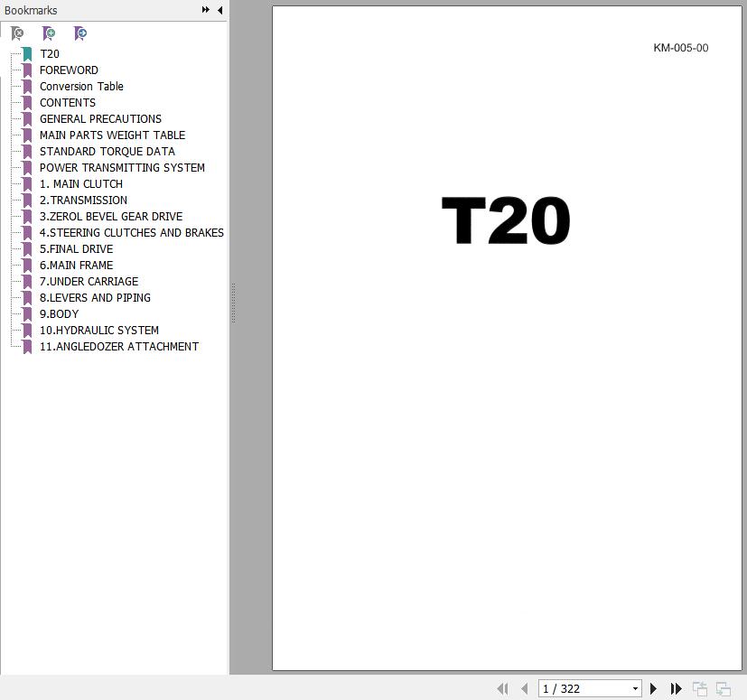Screen dimensions: 747x700
Task: Open the 10.HYDRAULIC SYSTEM bookmark
Action: coord(99,330)
